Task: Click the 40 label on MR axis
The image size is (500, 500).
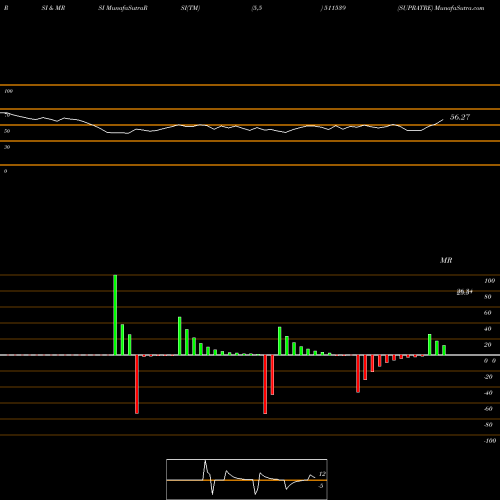Action: (x=488, y=329)
